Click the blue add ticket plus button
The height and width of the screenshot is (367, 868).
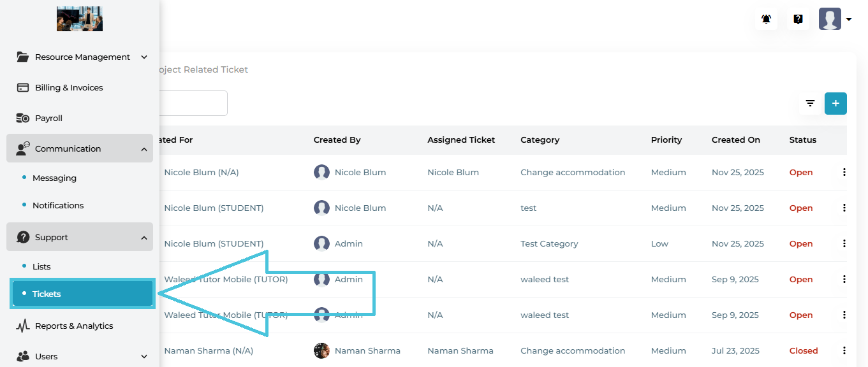[835, 103]
